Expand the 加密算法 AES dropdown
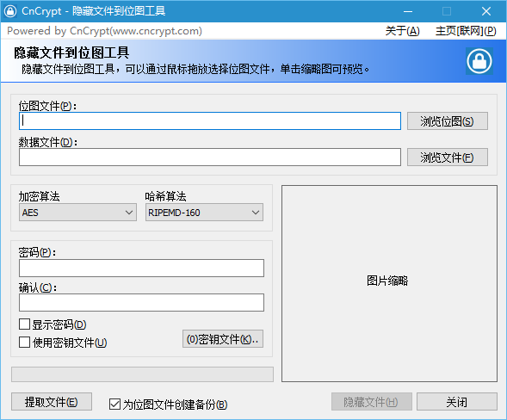Viewport: 507px width, 420px height. 77,213
